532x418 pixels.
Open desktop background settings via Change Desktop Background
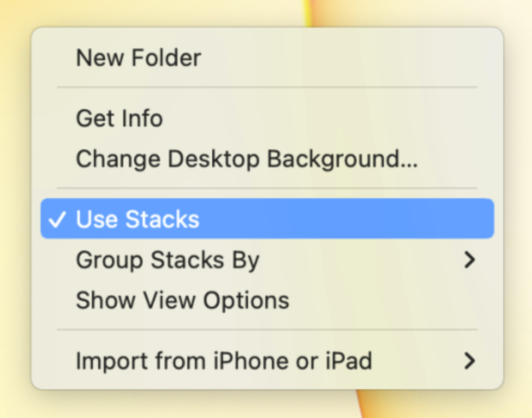247,159
